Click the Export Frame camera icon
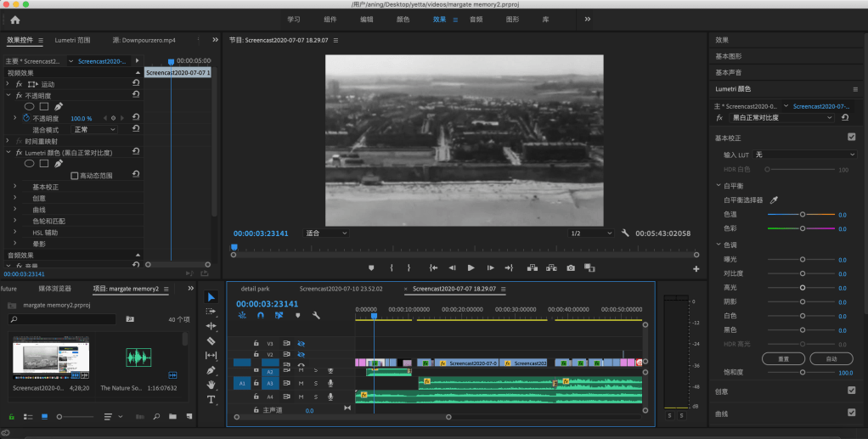 tap(571, 267)
